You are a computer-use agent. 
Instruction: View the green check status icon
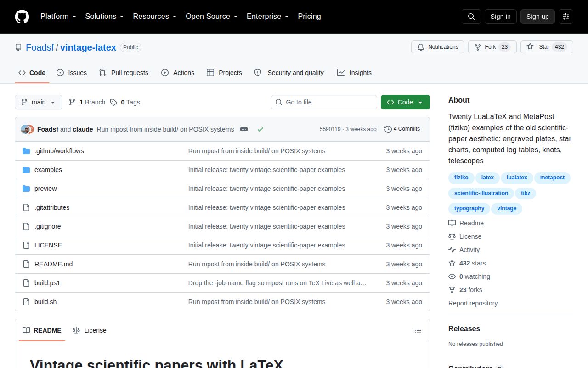click(x=260, y=129)
